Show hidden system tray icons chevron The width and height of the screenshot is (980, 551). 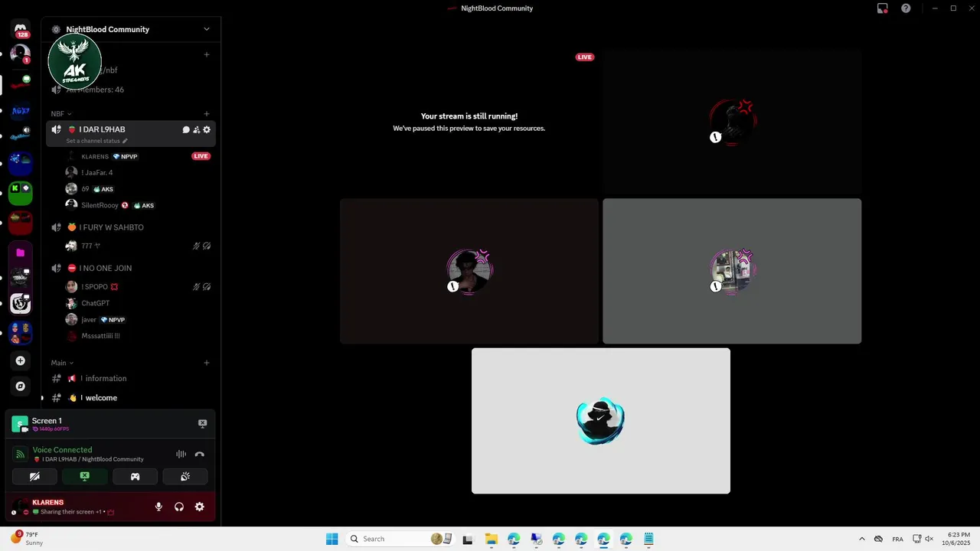862,539
